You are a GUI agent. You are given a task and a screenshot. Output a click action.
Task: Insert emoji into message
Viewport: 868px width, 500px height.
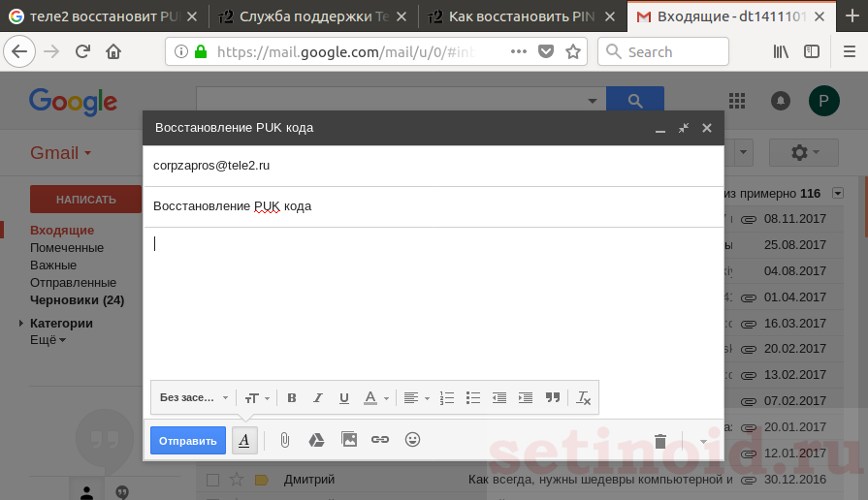[412, 440]
